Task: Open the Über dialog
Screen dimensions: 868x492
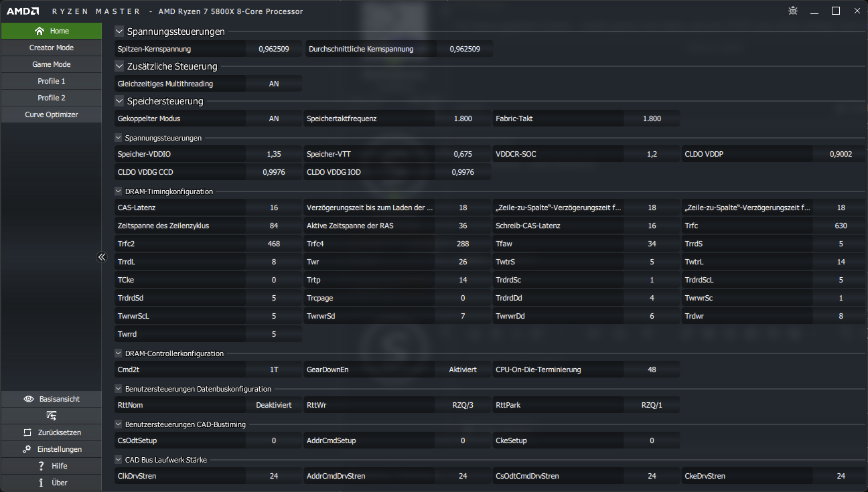Action: [51, 483]
